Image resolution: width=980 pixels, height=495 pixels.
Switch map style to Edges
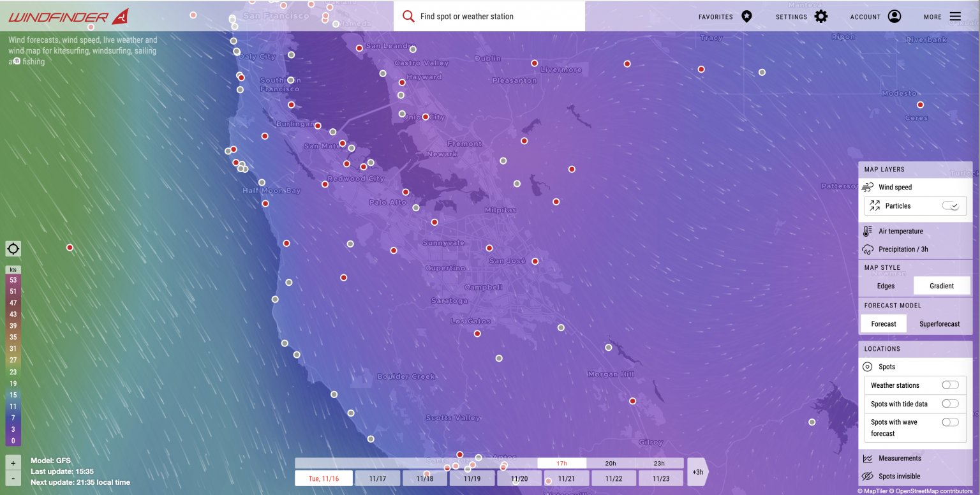(886, 286)
